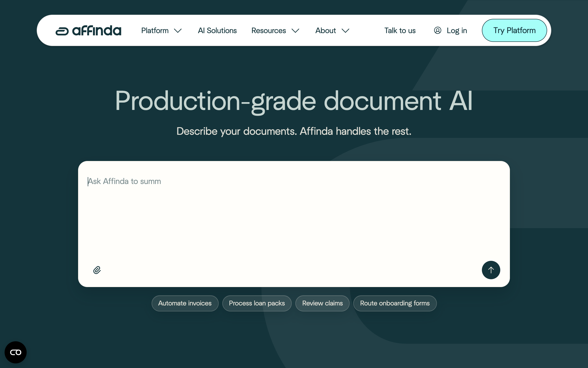This screenshot has width=588, height=368.
Task: Click the Affinda logo
Action: (88, 31)
